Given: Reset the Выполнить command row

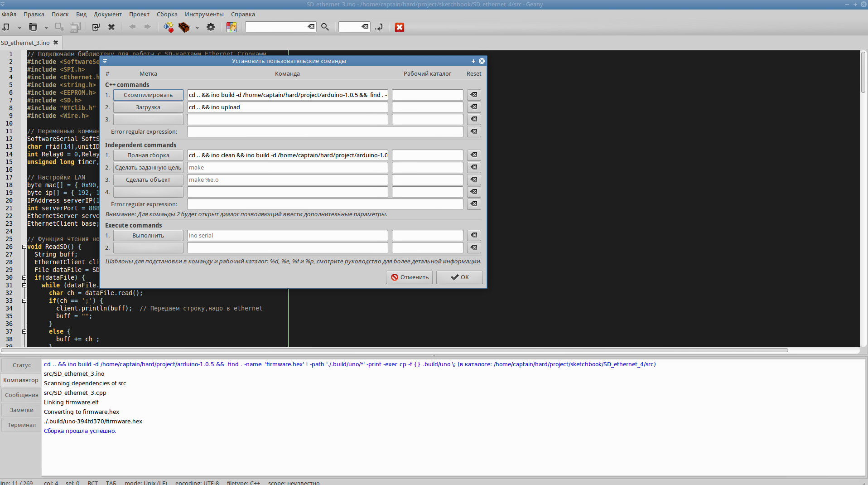Looking at the screenshot, I should click(474, 235).
